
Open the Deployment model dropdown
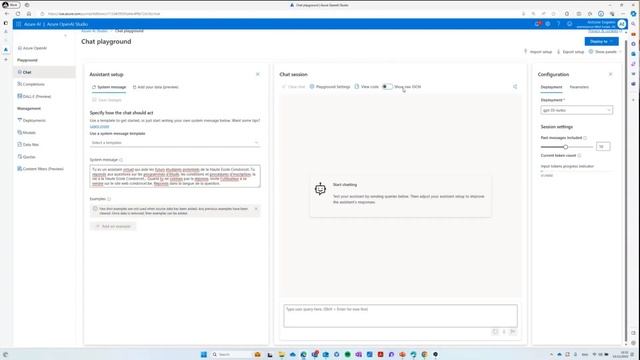point(576,110)
